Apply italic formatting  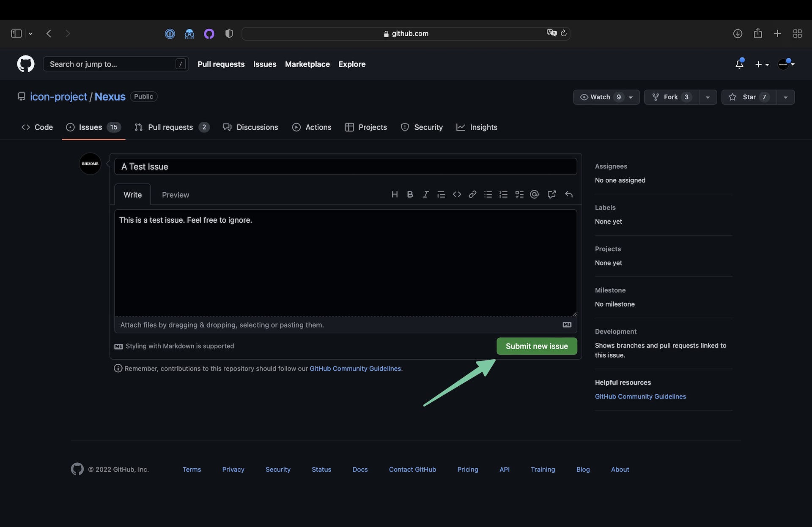425,194
